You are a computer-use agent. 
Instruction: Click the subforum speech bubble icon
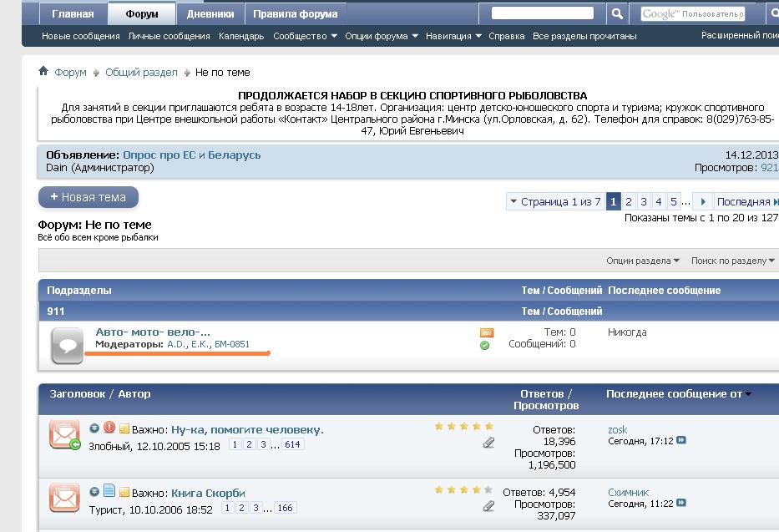pos(67,345)
